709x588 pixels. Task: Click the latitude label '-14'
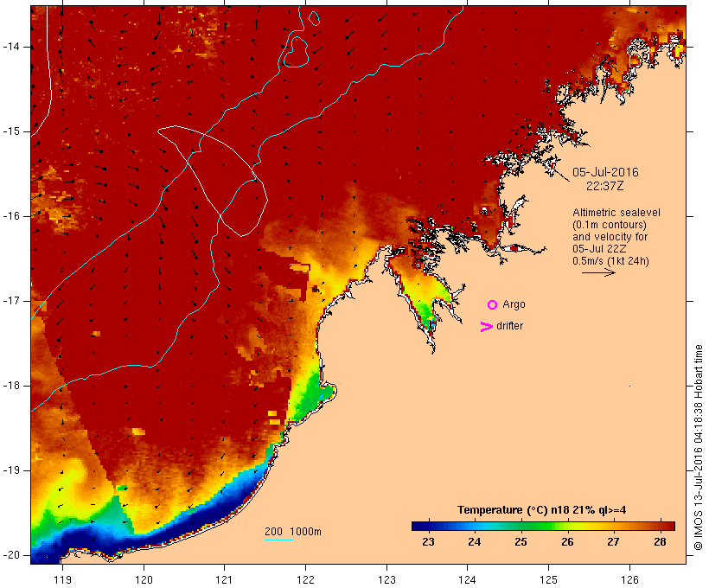(11, 47)
